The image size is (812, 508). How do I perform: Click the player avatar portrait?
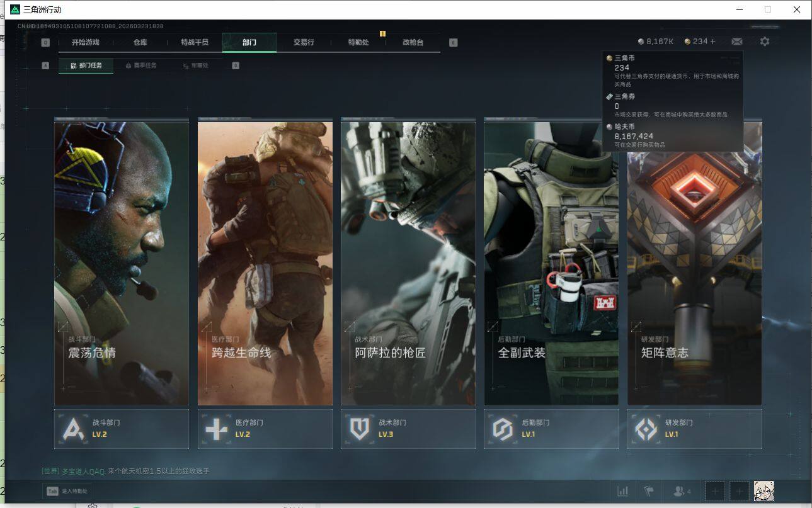[764, 491]
